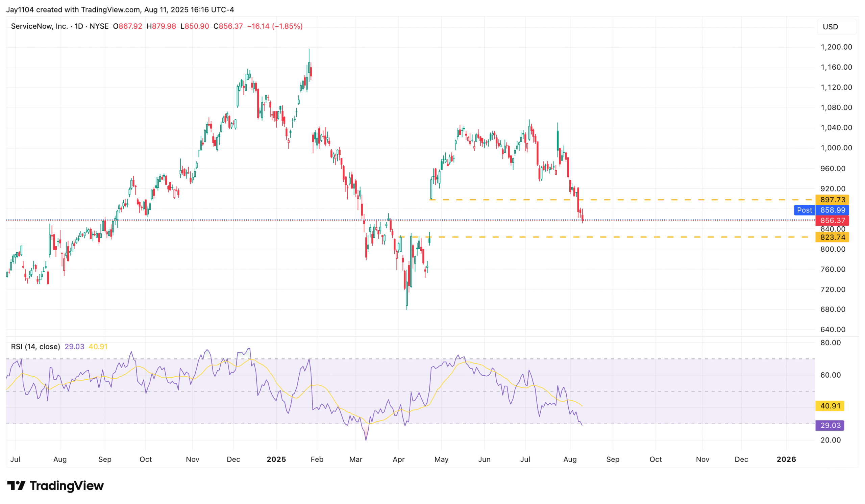Image resolution: width=865 pixels, height=504 pixels.
Task: Click the red 856.37 last price tag
Action: (x=832, y=221)
